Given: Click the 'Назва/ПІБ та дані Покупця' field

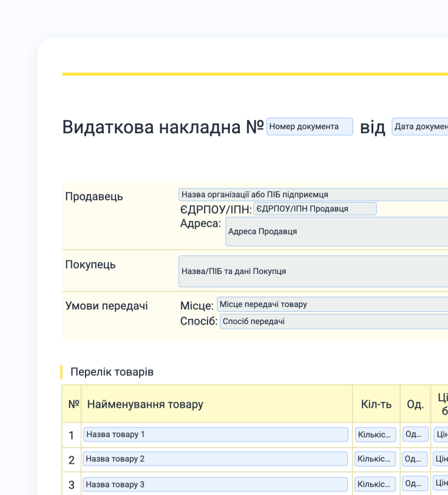Looking at the screenshot, I should point(313,271).
